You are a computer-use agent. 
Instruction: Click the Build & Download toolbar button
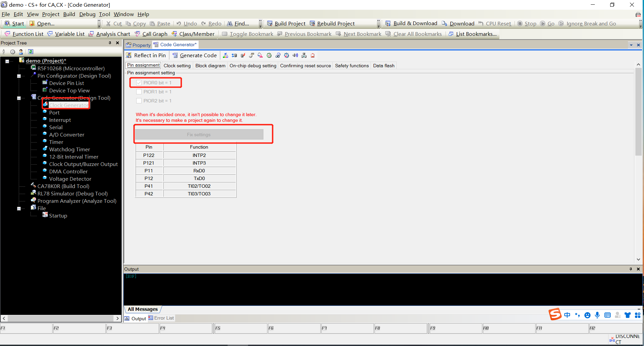[411, 23]
